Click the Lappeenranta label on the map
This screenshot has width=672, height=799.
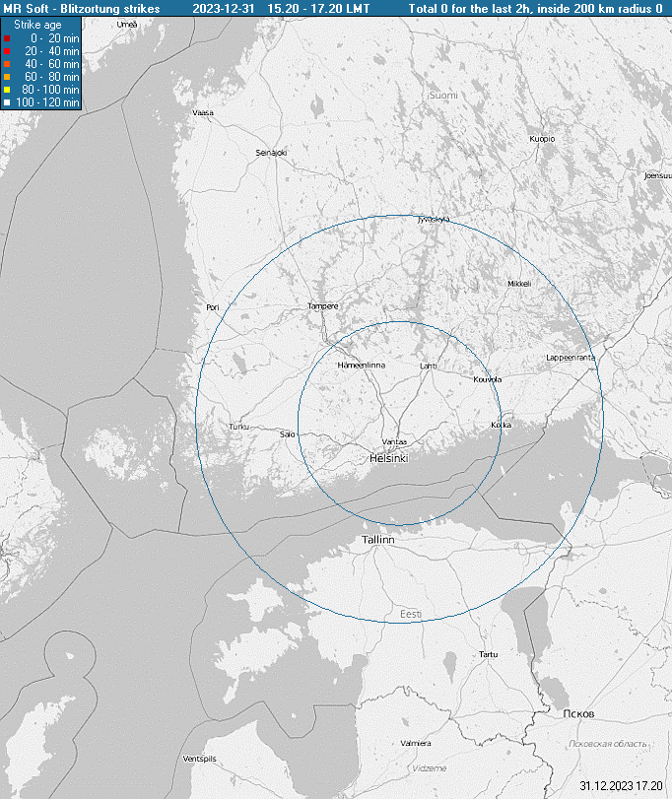[571, 358]
